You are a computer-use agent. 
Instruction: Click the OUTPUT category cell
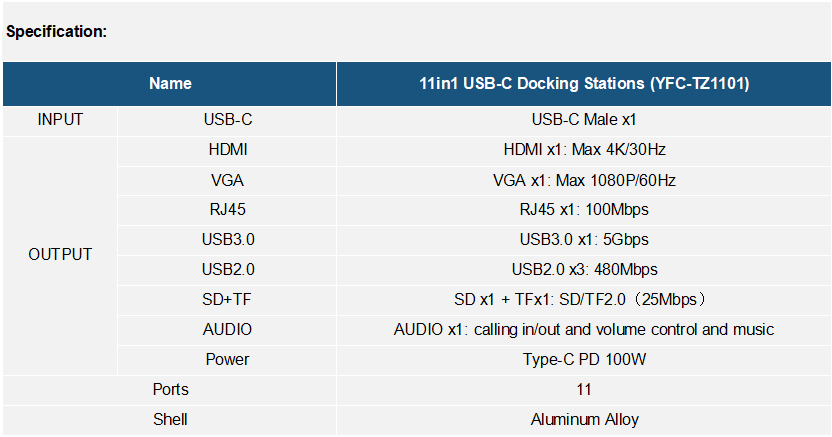(x=60, y=255)
